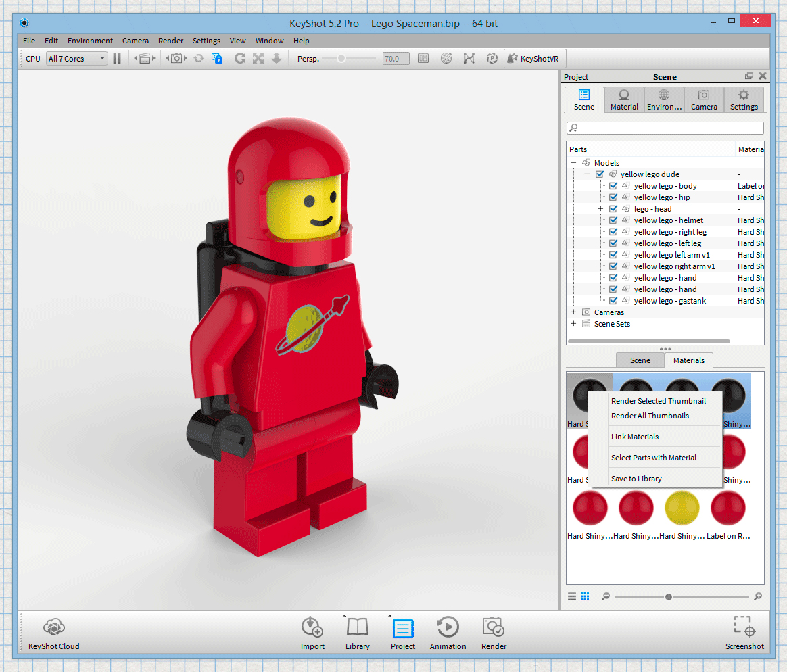Switch materials to grid view
Screen dimensions: 787x672
point(585,596)
